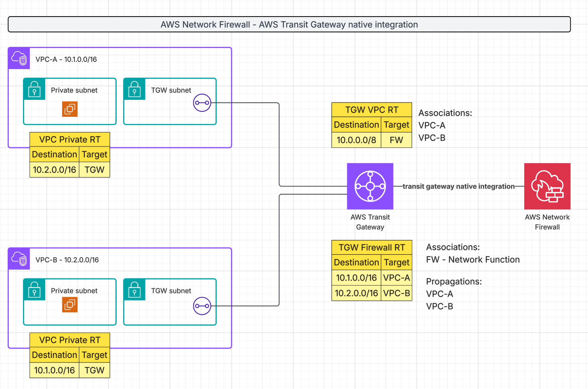This screenshot has width=588, height=389.
Task: Click the orange instance icon in VPC-B
Action: tap(70, 305)
